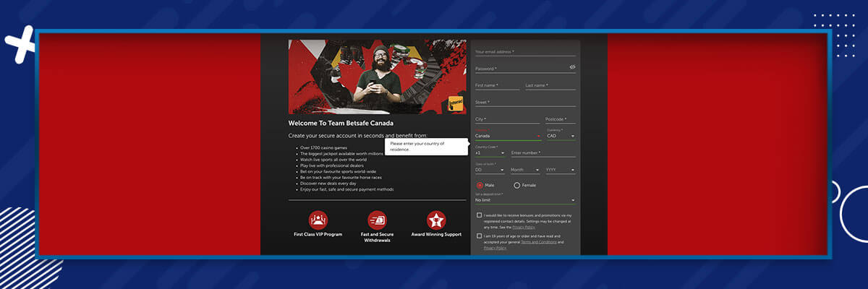The image size is (868, 289).
Task: Select the Male radio button
Action: 480,185
